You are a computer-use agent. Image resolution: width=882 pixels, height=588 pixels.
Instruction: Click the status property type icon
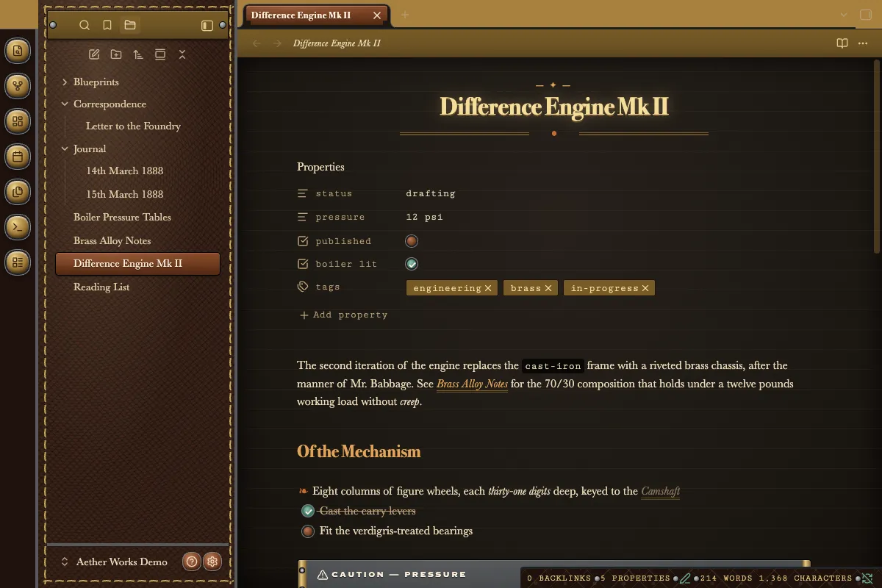click(x=303, y=193)
